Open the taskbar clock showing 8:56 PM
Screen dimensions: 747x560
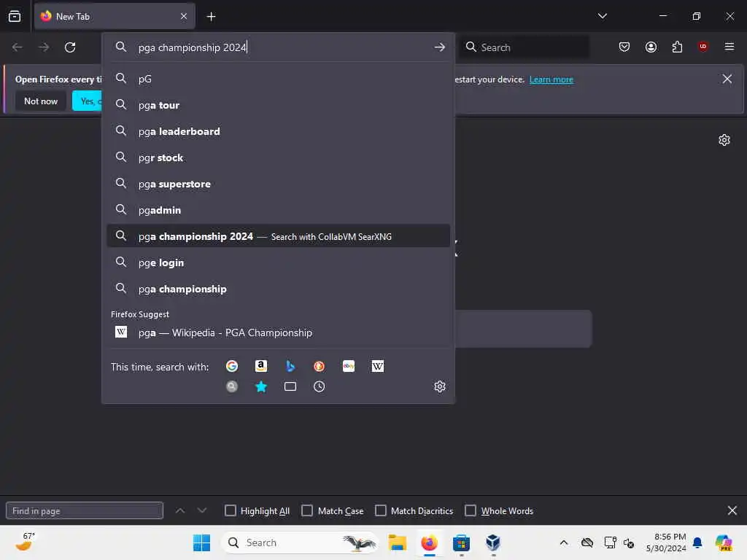coord(666,542)
